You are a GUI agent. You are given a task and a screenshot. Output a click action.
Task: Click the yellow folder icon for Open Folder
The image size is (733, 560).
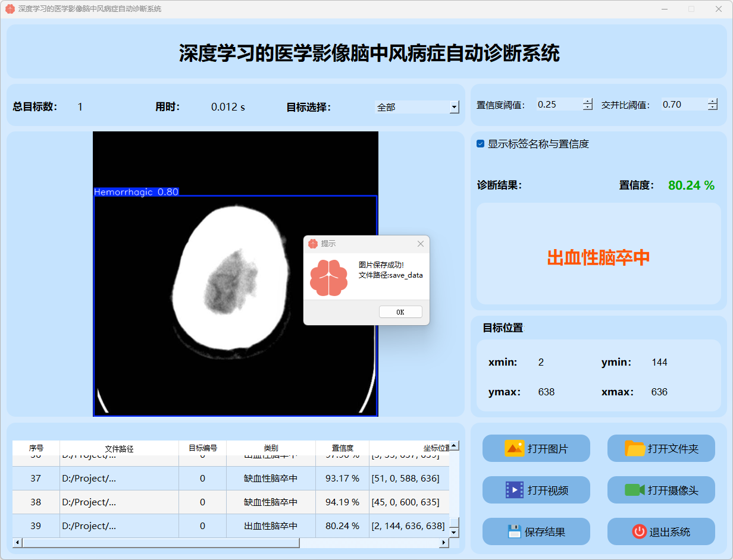[x=635, y=448]
